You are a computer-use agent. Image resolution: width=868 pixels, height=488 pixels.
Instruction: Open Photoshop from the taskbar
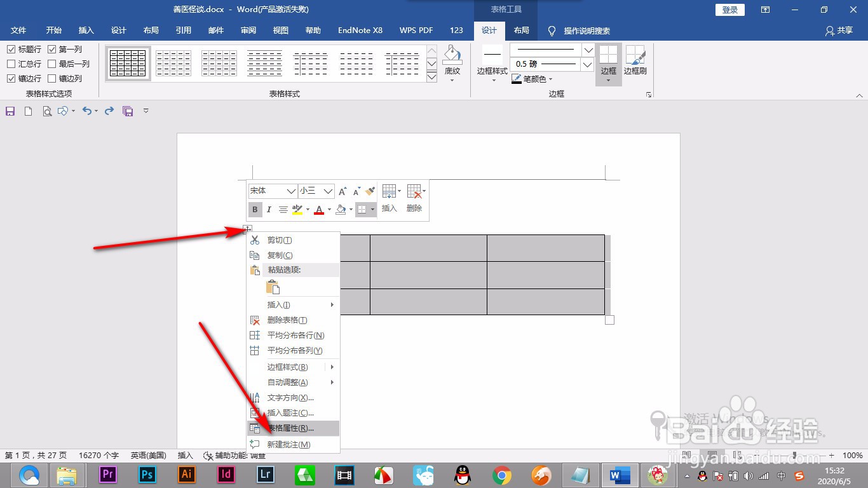pyautogui.click(x=147, y=475)
